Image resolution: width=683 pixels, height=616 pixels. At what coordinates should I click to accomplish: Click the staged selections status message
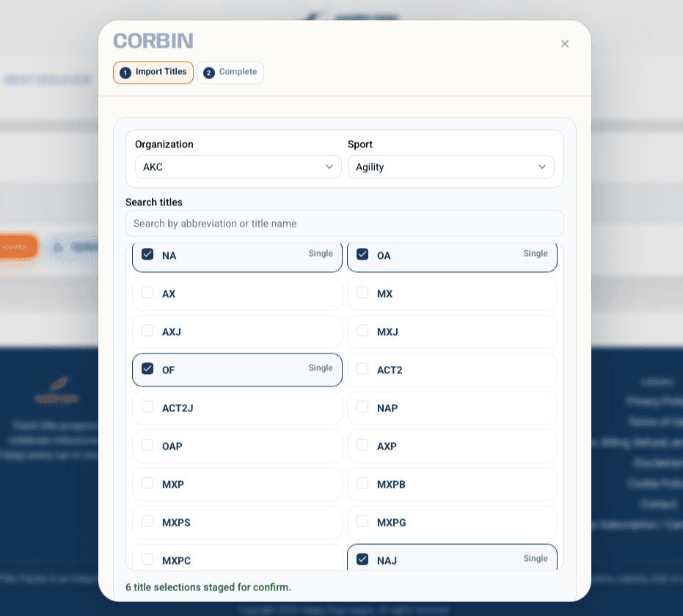coord(208,587)
